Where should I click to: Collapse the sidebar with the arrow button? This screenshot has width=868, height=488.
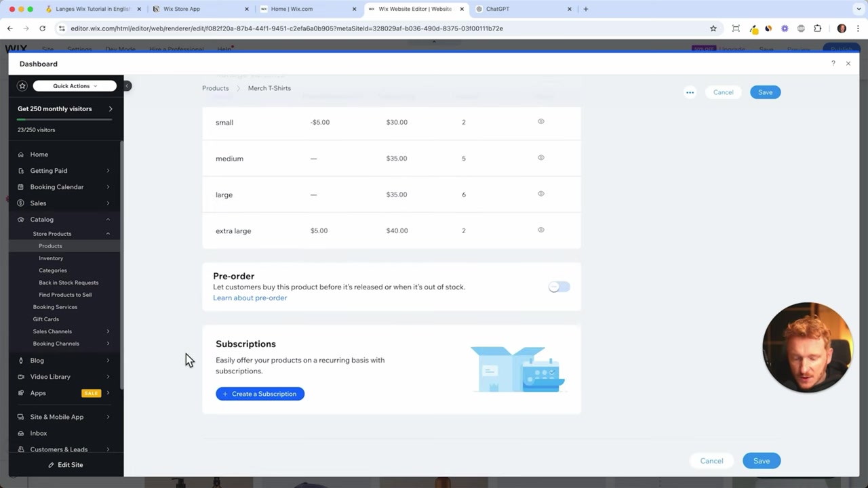pyautogui.click(x=127, y=86)
